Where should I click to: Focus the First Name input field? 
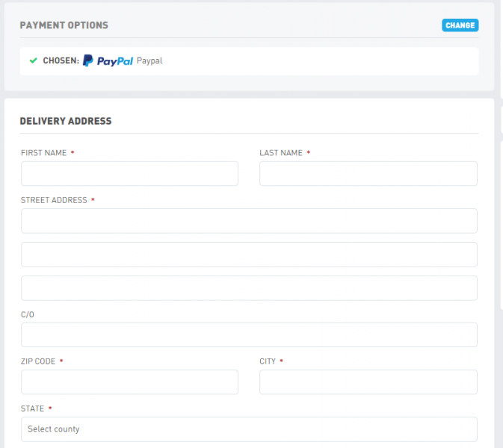129,173
